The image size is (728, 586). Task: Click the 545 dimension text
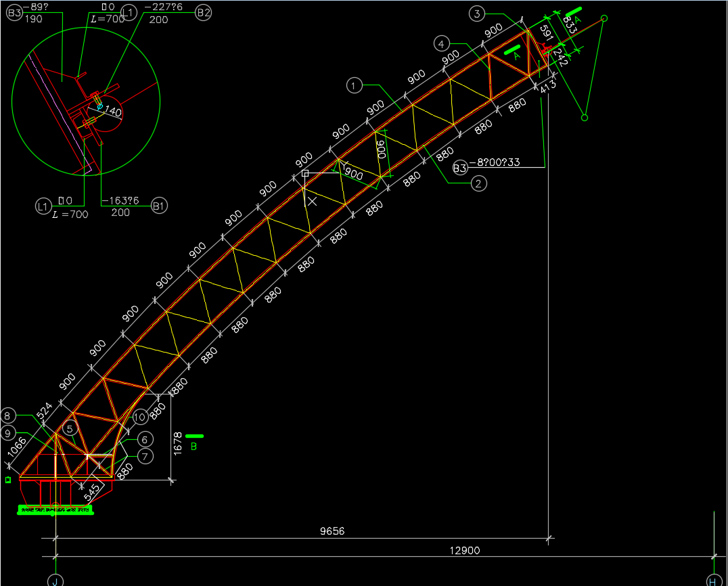coord(92,492)
